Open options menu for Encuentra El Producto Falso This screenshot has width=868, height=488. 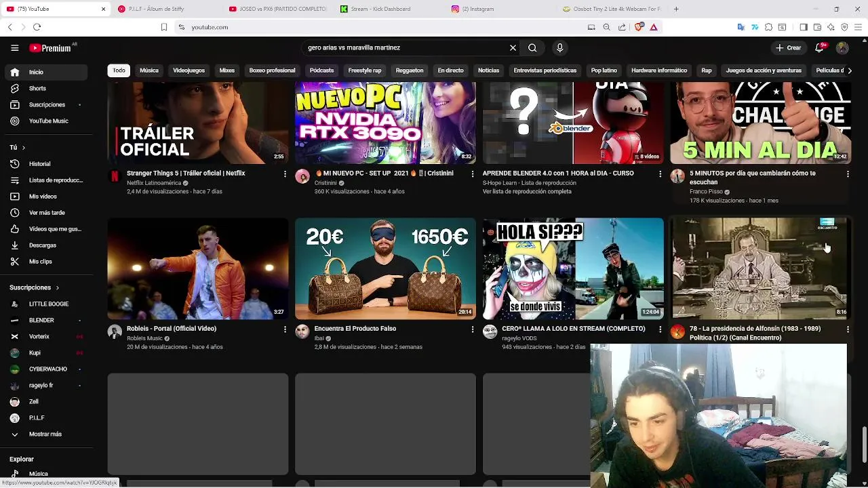[x=473, y=329]
